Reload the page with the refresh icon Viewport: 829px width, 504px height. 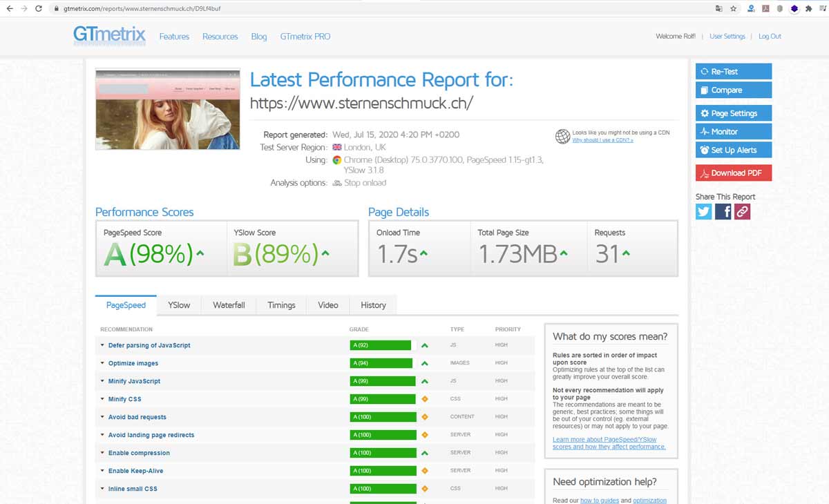39,8
